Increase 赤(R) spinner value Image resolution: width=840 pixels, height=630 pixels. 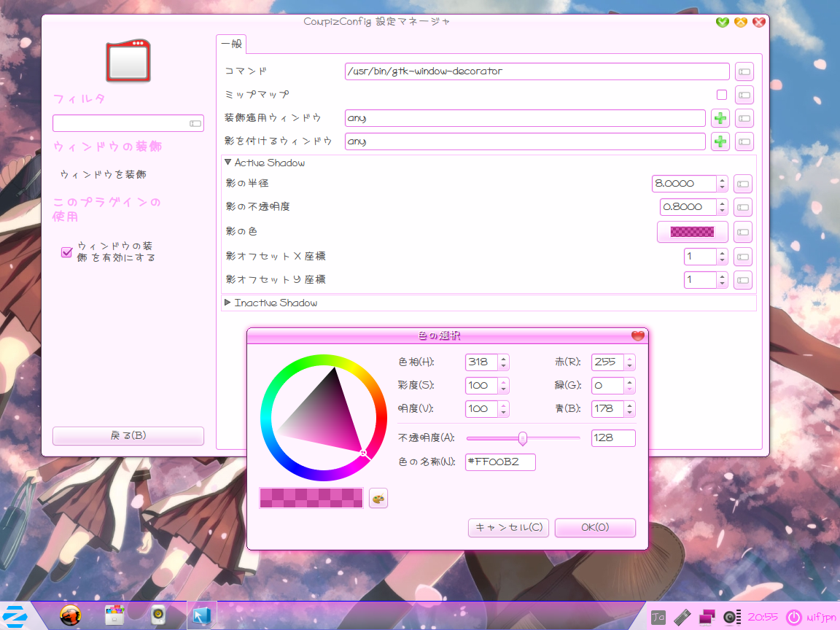[630, 359]
